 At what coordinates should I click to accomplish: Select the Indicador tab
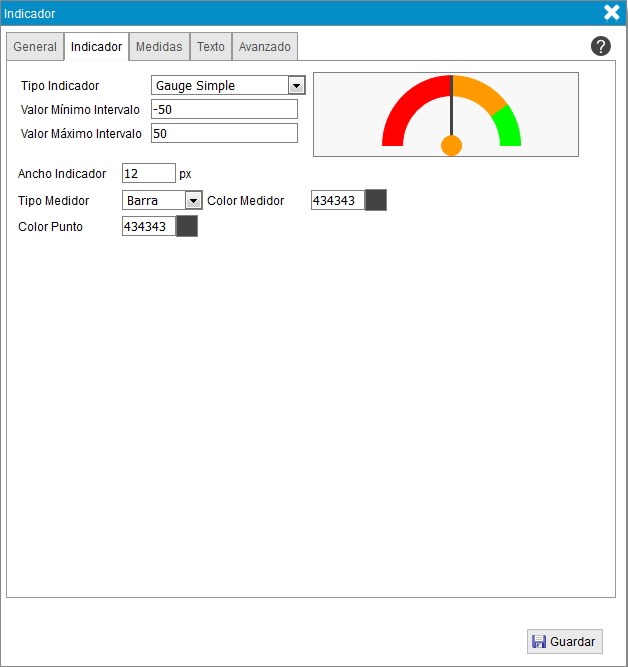(x=97, y=47)
